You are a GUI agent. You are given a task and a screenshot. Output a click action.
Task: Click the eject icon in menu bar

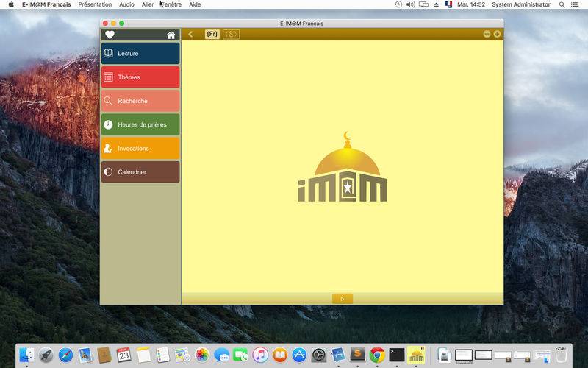tap(437, 4)
